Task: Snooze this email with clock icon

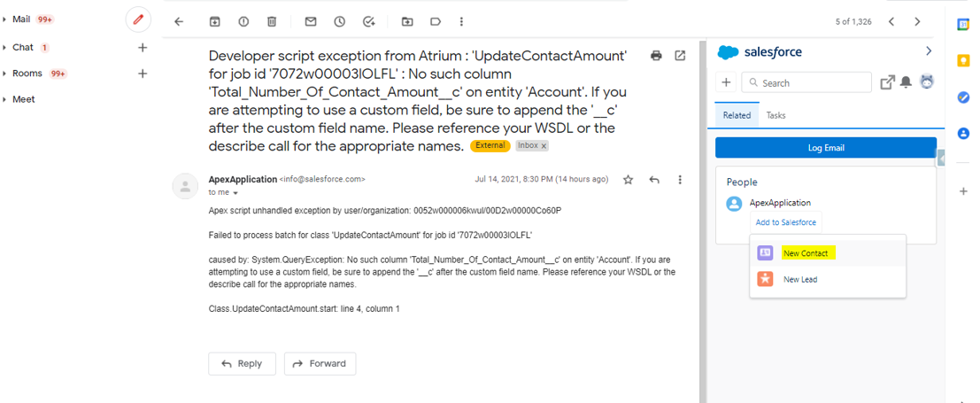Action: click(340, 21)
